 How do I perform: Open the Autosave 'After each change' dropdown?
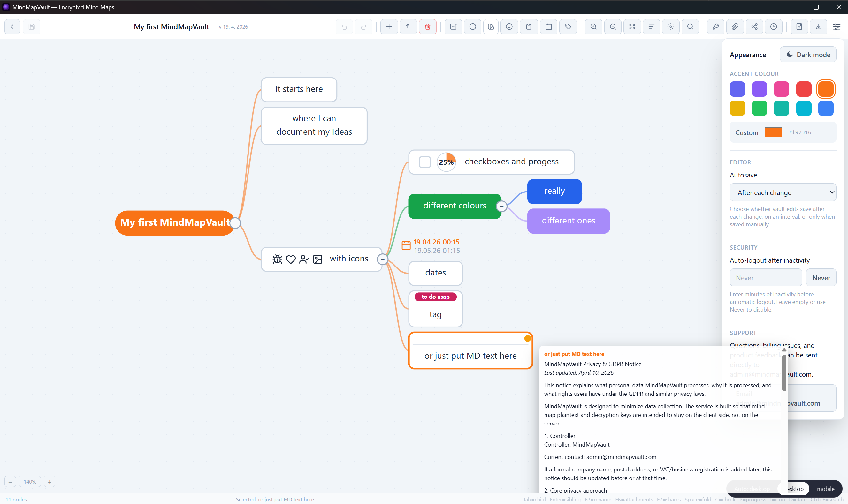783,192
